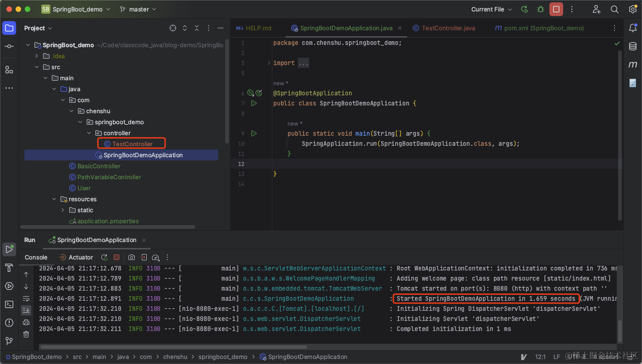Show more tool windows ellipsis in left sidebar
Image resolution: width=642 pixels, height=364 pixels.
[9, 88]
